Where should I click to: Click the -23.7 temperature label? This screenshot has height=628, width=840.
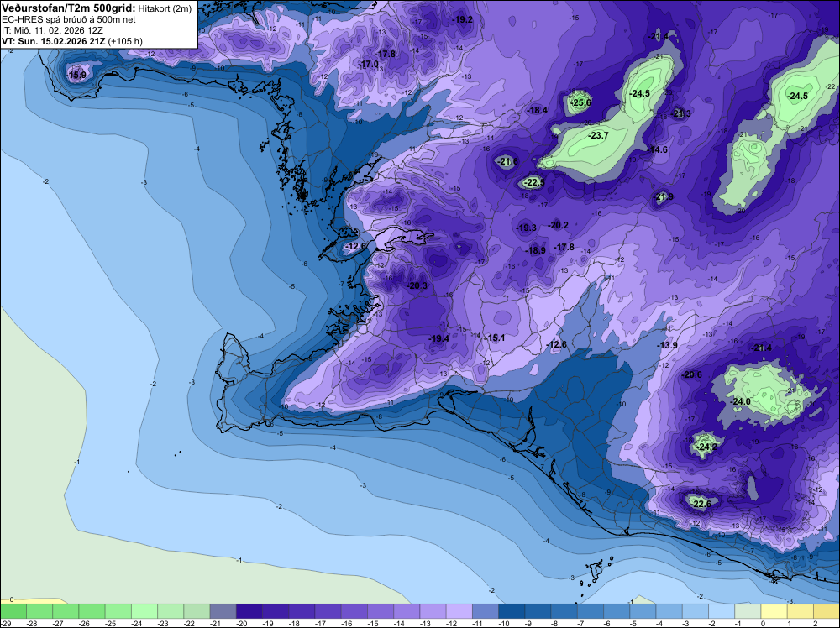598,135
